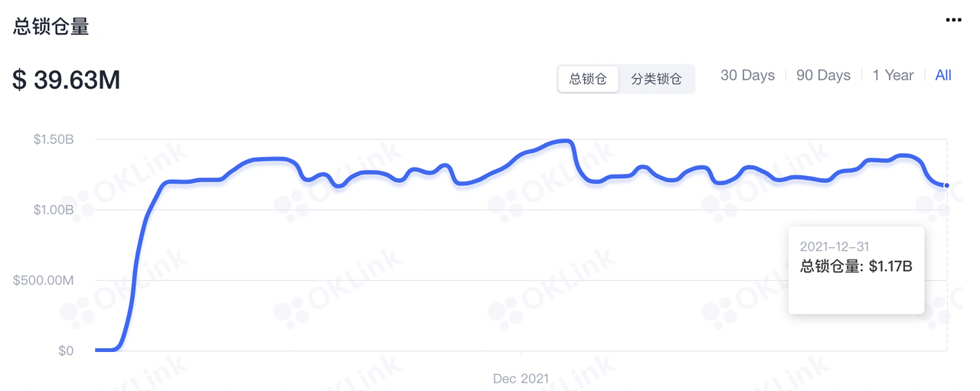Select the 1 Year time range
980x391 pixels.
point(893,75)
